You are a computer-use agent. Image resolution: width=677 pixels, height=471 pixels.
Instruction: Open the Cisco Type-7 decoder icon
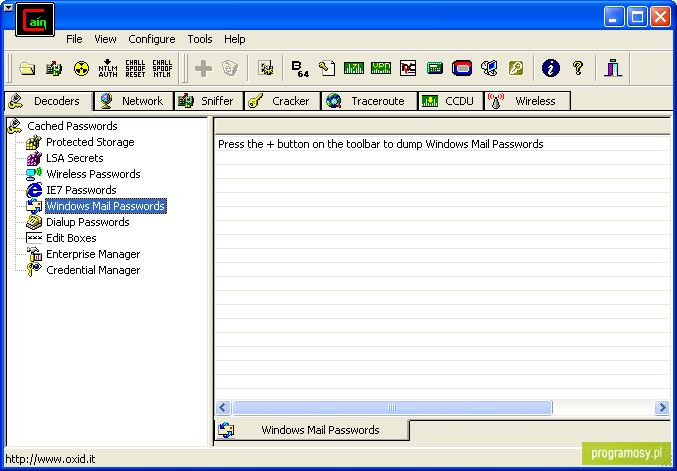click(x=354, y=68)
